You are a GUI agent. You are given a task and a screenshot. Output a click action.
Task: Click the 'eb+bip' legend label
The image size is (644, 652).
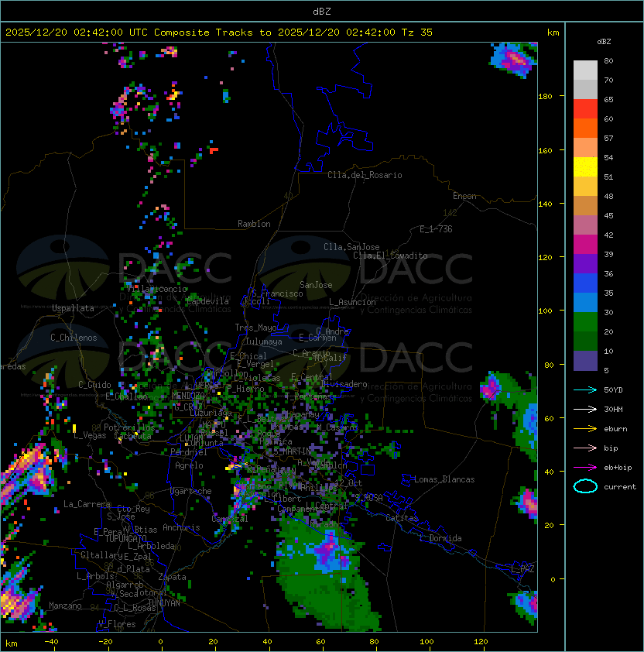618,468
